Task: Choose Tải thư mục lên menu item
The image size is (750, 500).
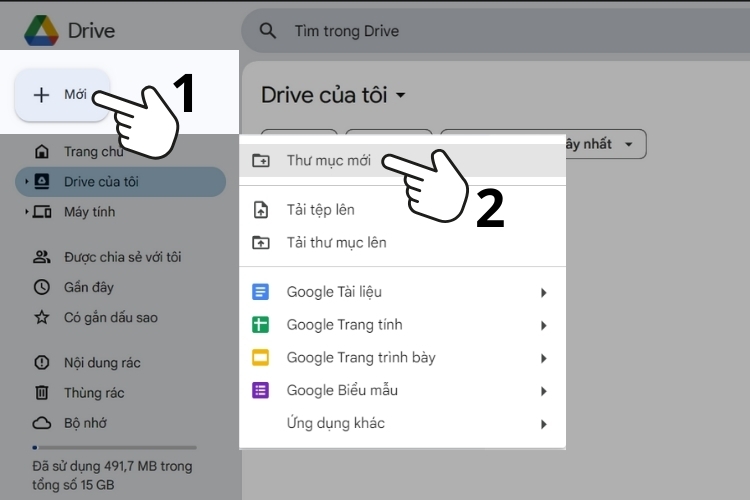Action: (x=402, y=243)
